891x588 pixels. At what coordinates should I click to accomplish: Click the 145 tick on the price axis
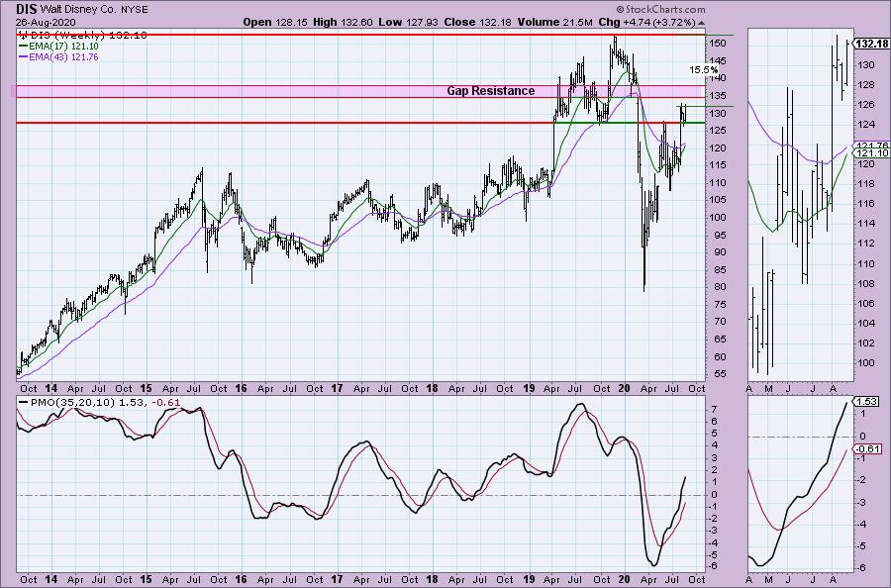click(x=718, y=60)
